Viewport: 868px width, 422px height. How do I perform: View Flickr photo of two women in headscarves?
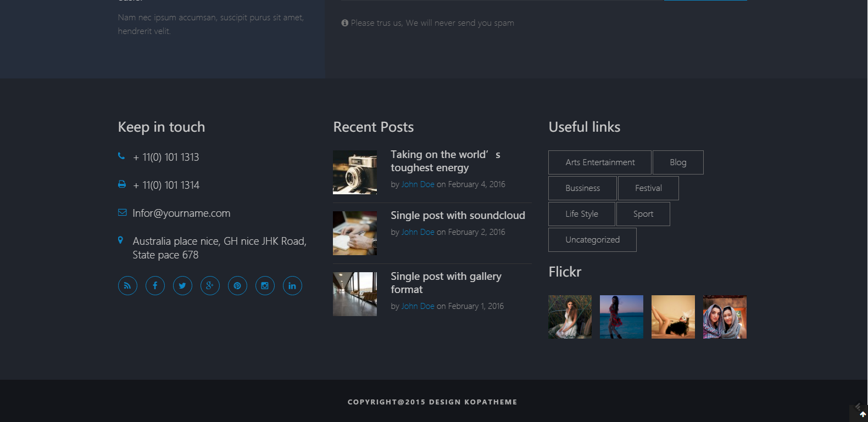tap(725, 317)
